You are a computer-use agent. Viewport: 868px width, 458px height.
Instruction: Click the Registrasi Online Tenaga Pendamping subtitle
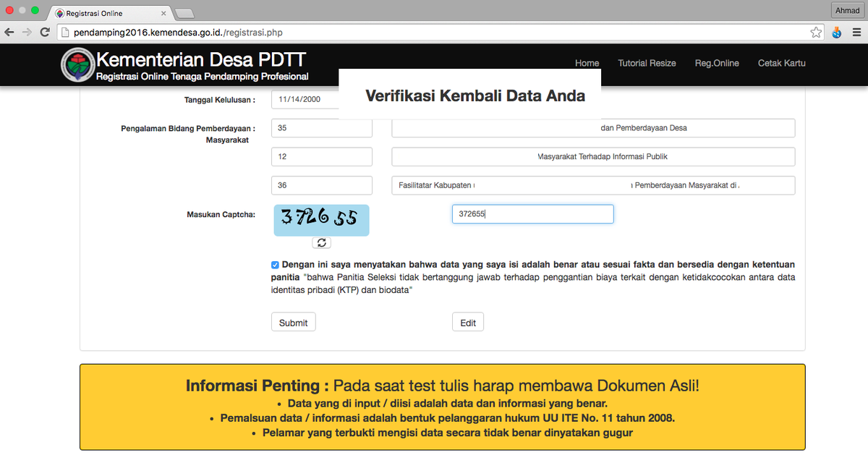[x=203, y=77]
